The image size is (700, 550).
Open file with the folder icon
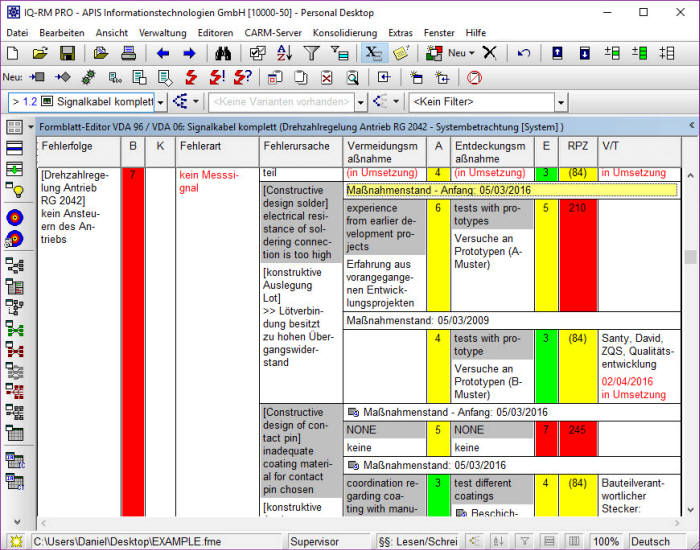(x=40, y=54)
